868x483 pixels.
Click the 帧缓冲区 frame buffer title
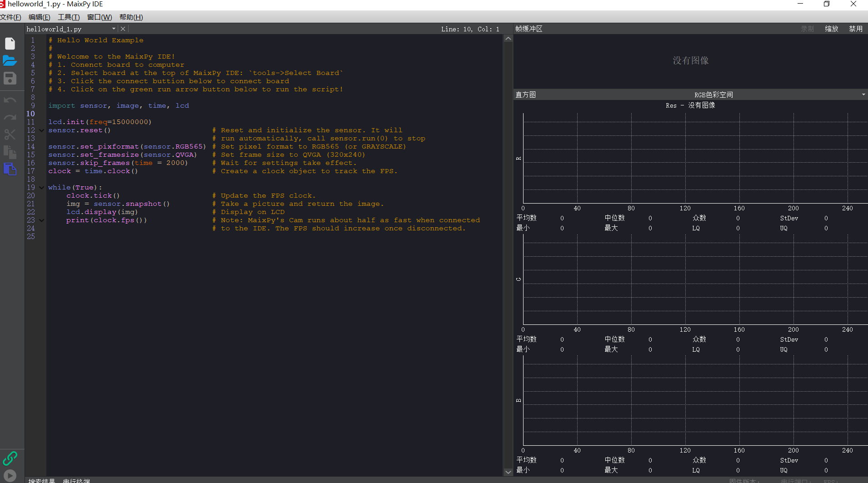(x=529, y=29)
